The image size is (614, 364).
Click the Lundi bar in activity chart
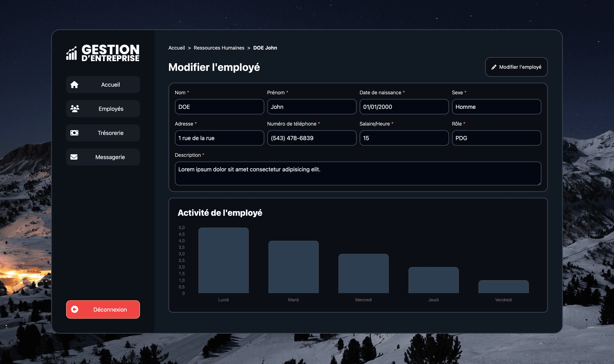click(223, 260)
